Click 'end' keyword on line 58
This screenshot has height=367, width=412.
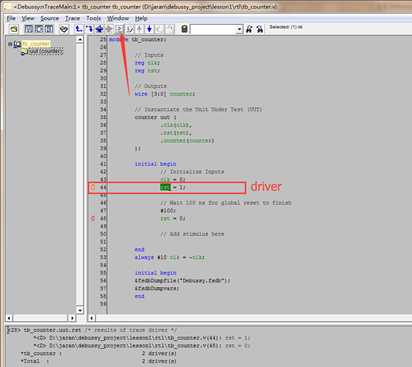[139, 296]
